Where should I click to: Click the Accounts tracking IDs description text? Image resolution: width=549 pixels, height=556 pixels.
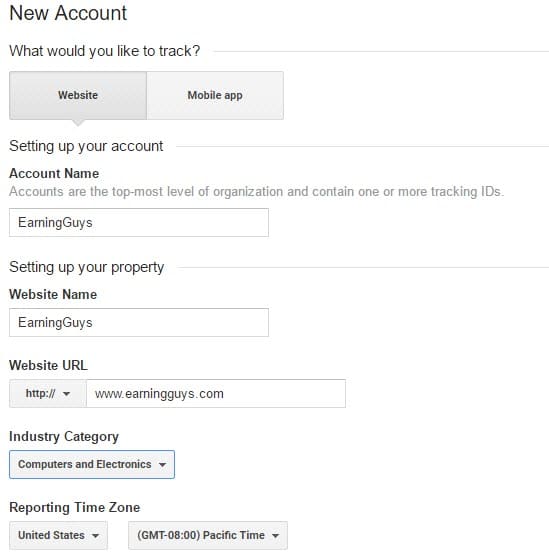coord(256,191)
